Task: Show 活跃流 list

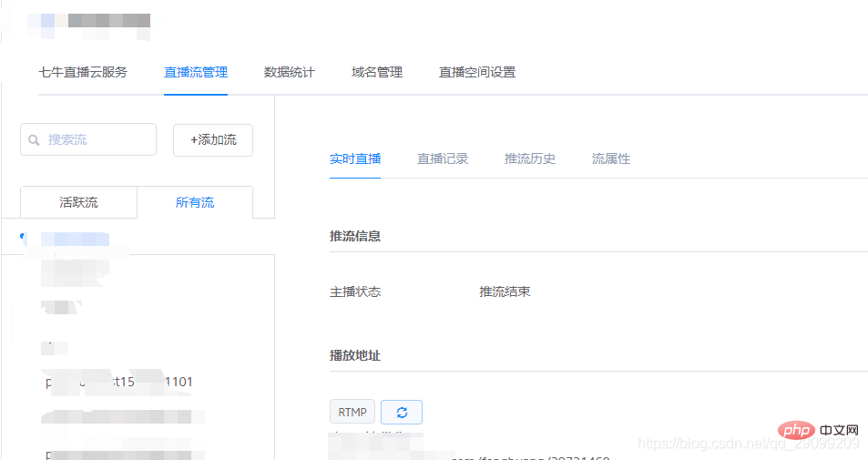Action: [78, 202]
